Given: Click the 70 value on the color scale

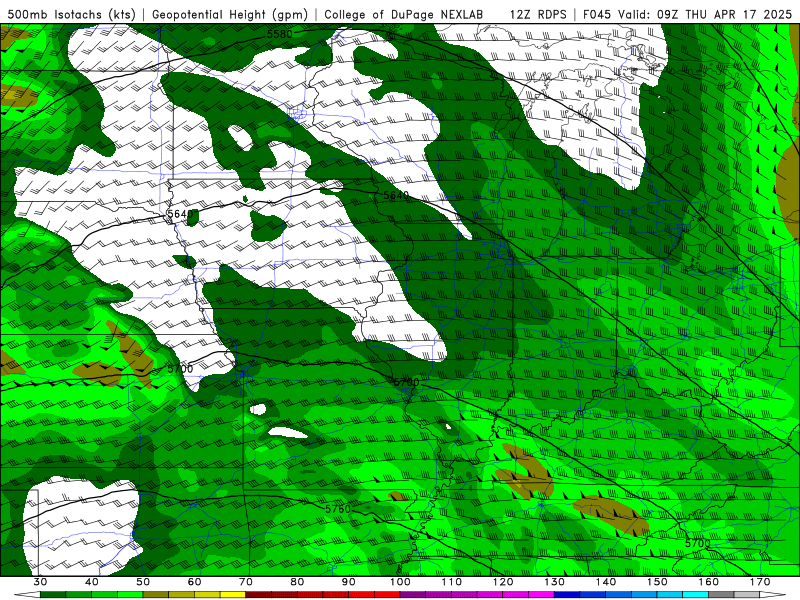Looking at the screenshot, I should pyautogui.click(x=246, y=582).
